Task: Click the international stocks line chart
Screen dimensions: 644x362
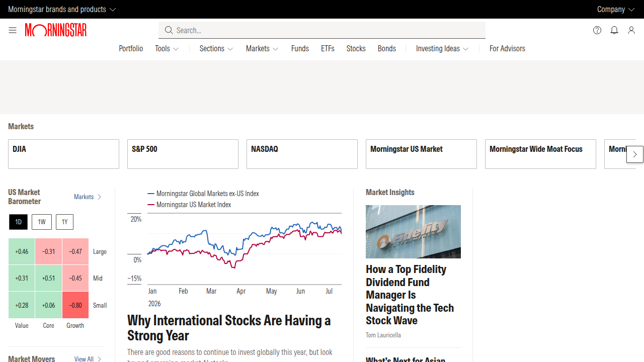Action: 234,249
